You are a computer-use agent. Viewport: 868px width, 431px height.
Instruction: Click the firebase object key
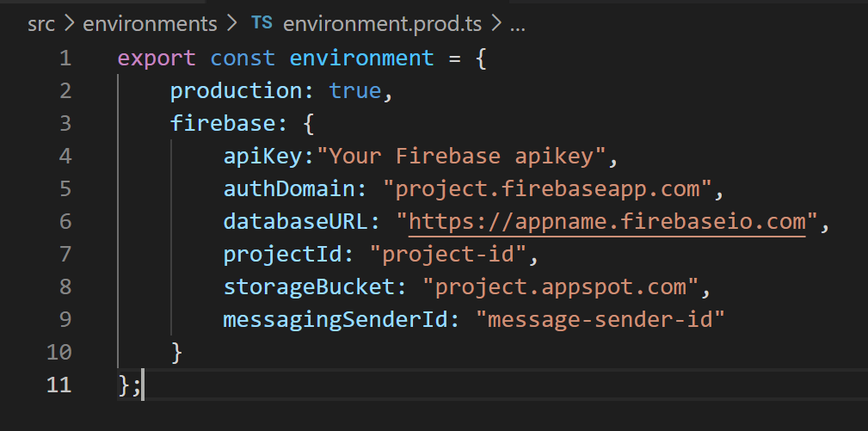223,123
